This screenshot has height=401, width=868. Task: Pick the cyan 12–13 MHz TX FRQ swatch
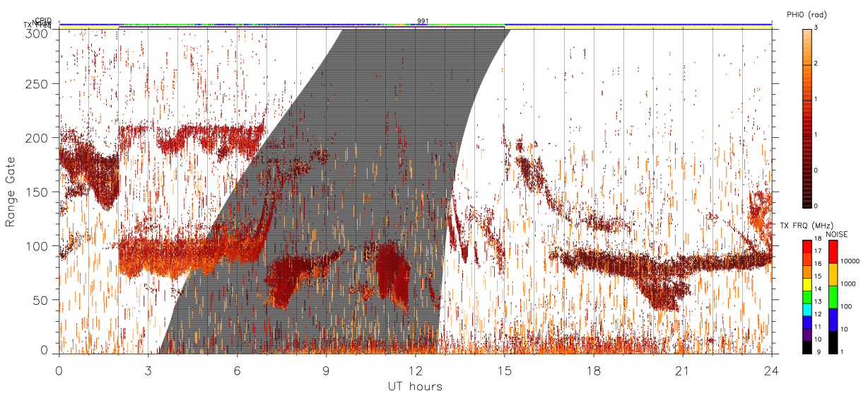pyautogui.click(x=807, y=308)
